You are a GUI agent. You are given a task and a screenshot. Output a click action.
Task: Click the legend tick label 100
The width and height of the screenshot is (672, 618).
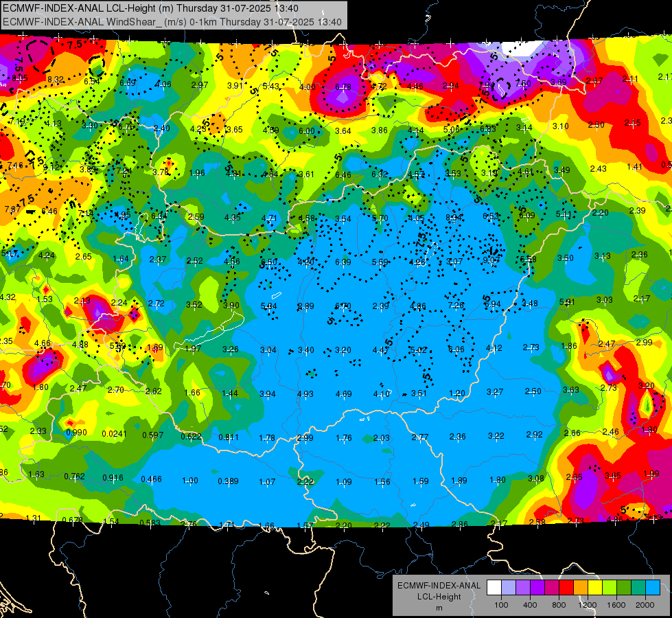click(501, 605)
